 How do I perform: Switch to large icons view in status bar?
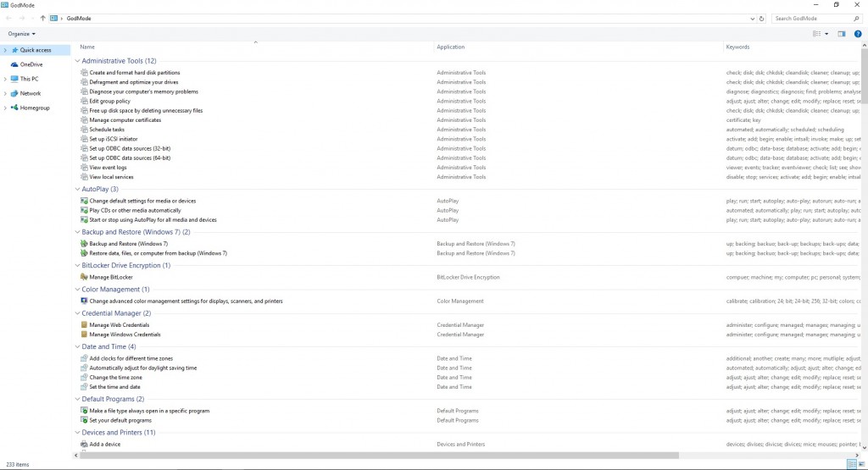point(862,464)
